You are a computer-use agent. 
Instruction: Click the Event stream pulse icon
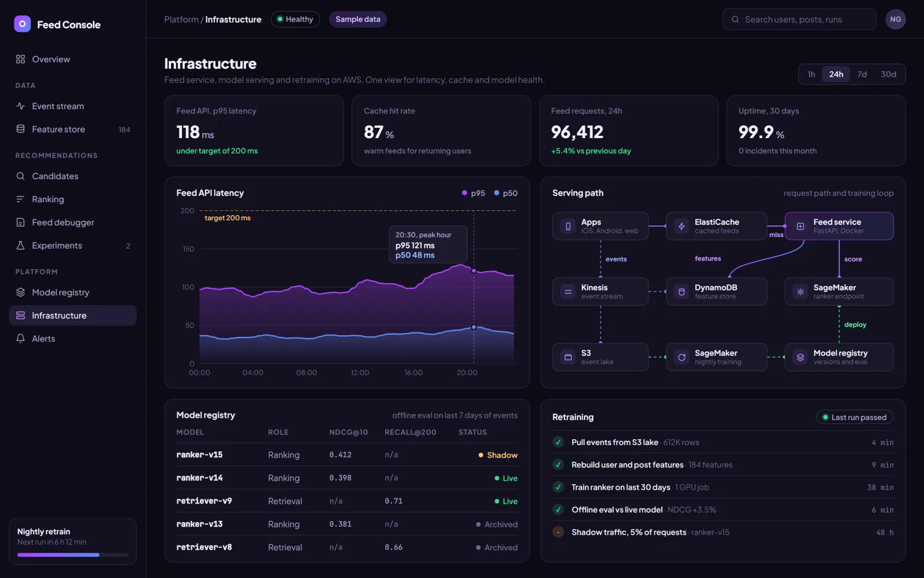click(21, 106)
